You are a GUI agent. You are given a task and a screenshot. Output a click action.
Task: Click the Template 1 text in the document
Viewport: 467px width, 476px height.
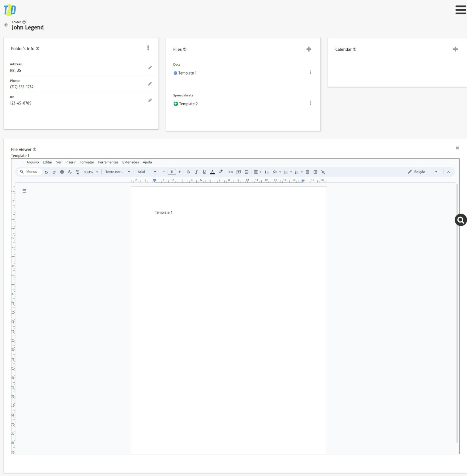pyautogui.click(x=164, y=213)
